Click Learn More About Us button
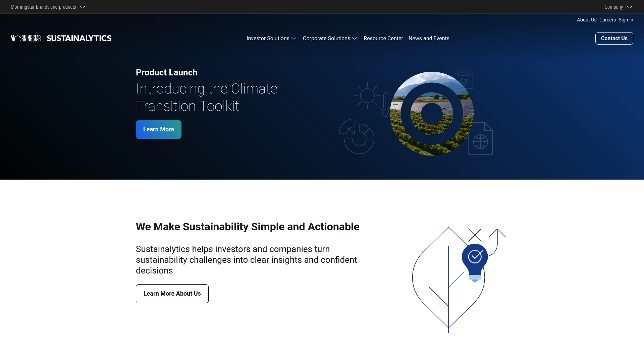 click(x=172, y=294)
